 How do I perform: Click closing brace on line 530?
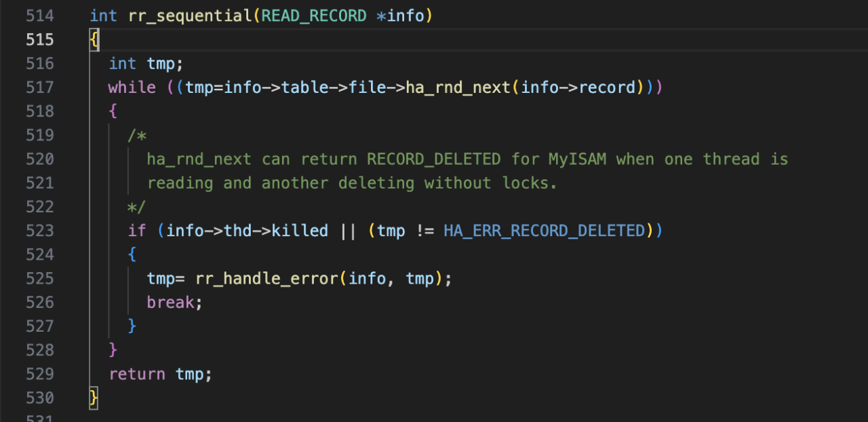(94, 398)
